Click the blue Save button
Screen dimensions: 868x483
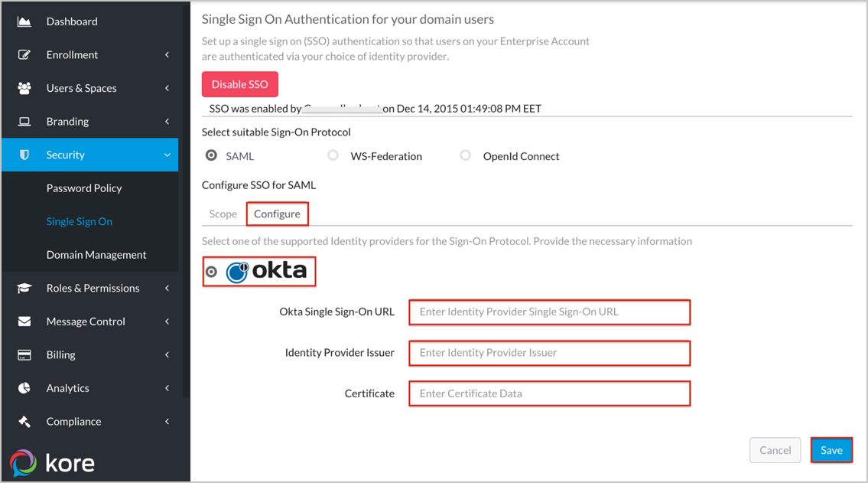831,450
